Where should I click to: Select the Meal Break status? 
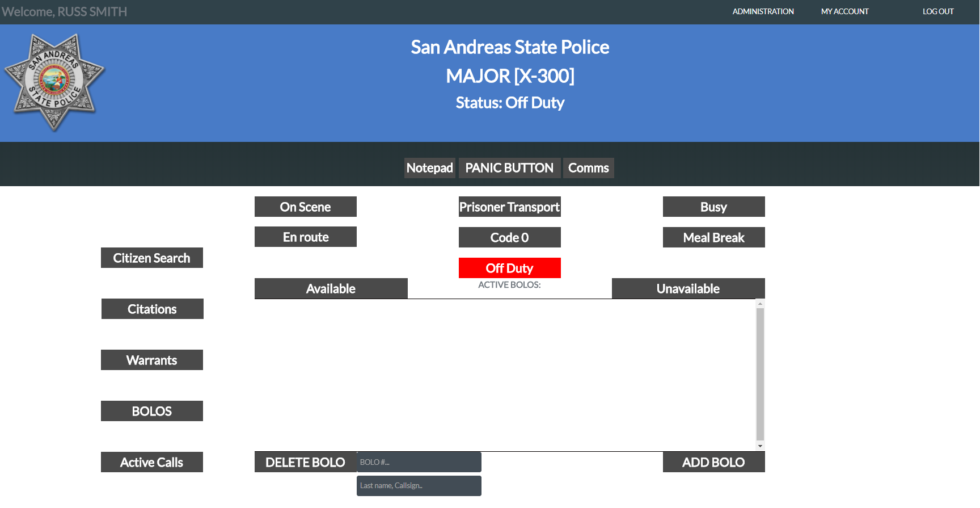click(714, 237)
